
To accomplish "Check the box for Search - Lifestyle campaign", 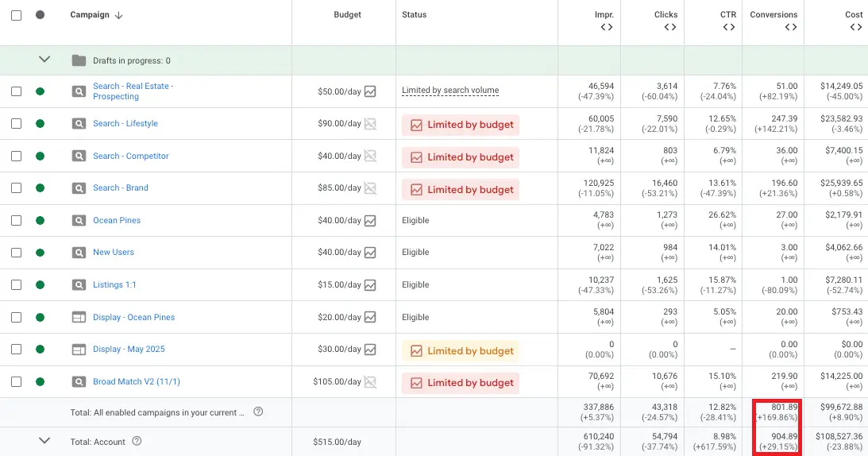I will point(17,124).
